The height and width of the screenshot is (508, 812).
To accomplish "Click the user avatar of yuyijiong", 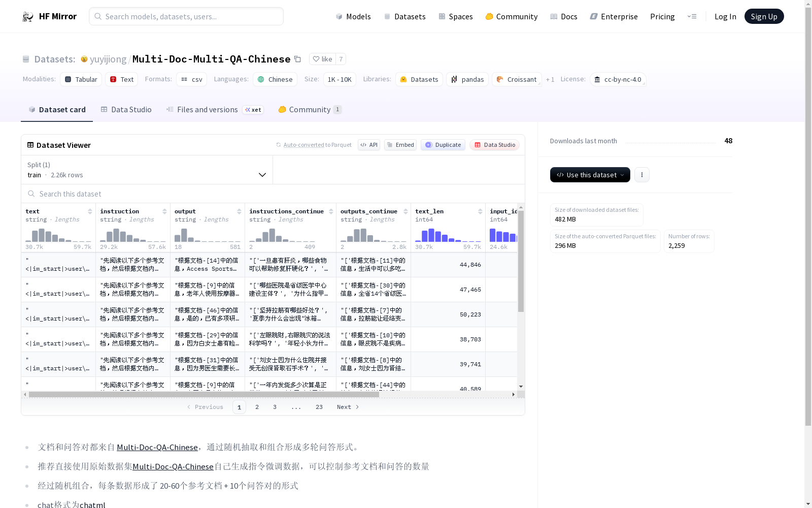I will [x=84, y=59].
